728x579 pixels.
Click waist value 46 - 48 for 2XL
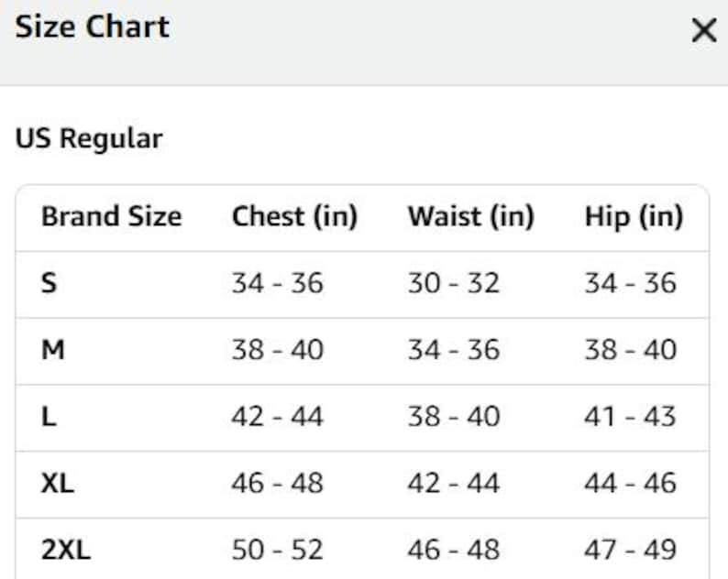(x=454, y=550)
